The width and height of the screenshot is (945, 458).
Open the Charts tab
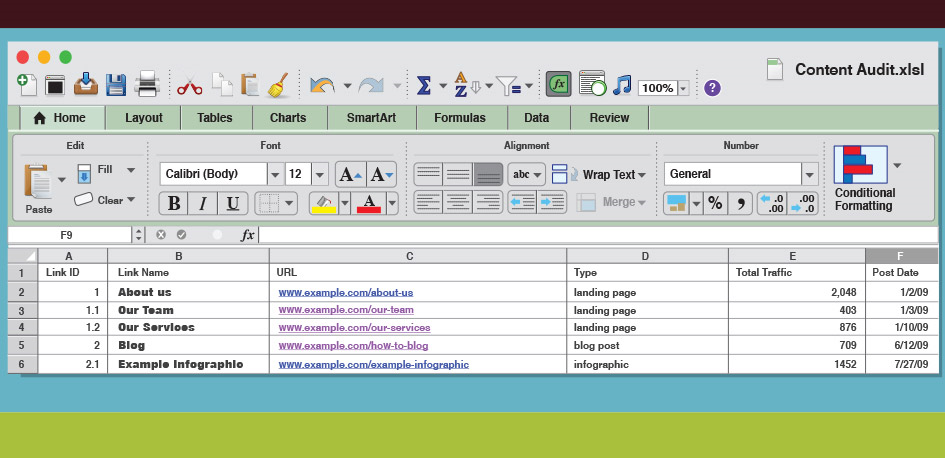point(288,118)
